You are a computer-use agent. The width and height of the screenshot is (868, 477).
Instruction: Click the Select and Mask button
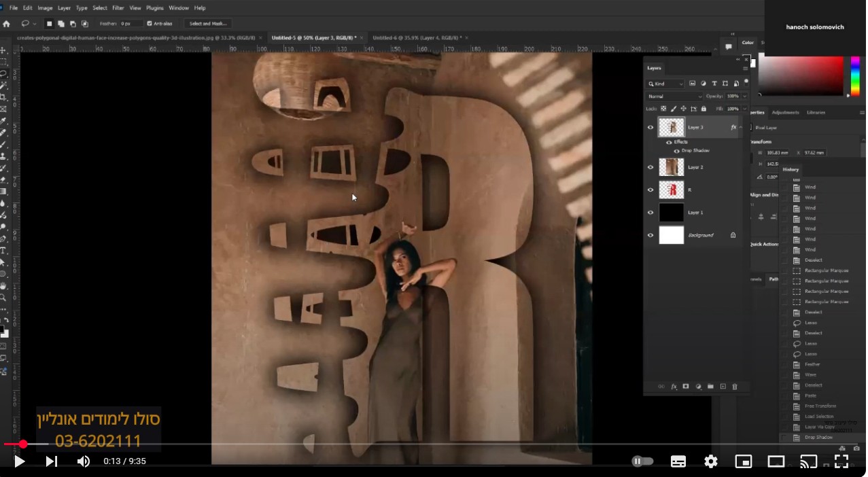click(207, 24)
